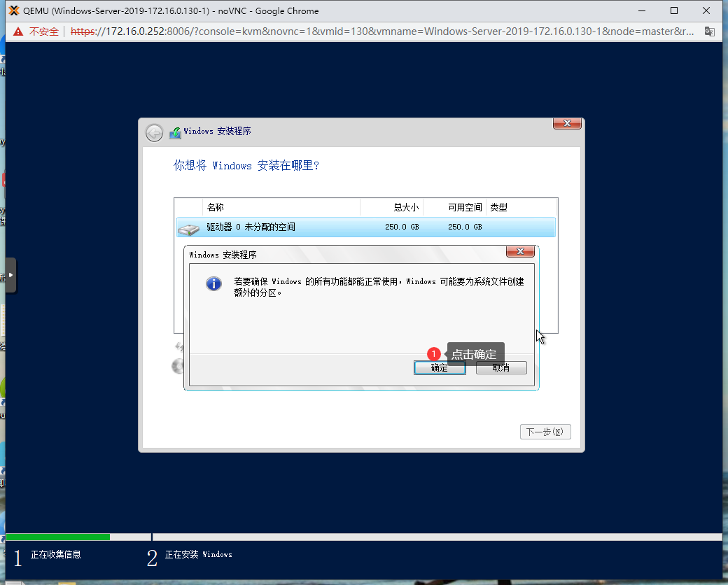
Task: Maximize the Chrome noVNC window
Action: click(674, 10)
